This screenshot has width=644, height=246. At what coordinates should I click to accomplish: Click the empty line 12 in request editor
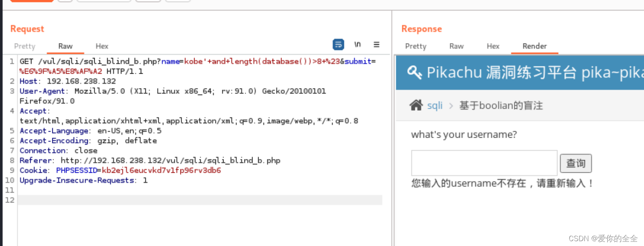click(200, 200)
